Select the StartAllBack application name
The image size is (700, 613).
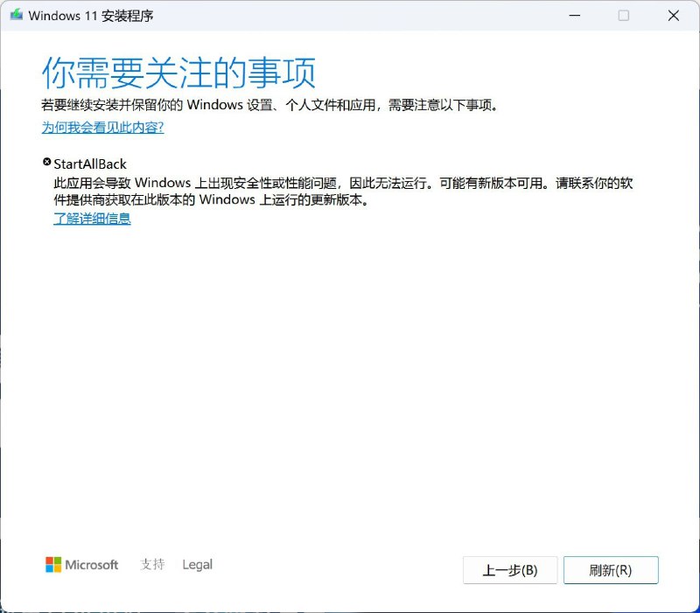point(90,164)
